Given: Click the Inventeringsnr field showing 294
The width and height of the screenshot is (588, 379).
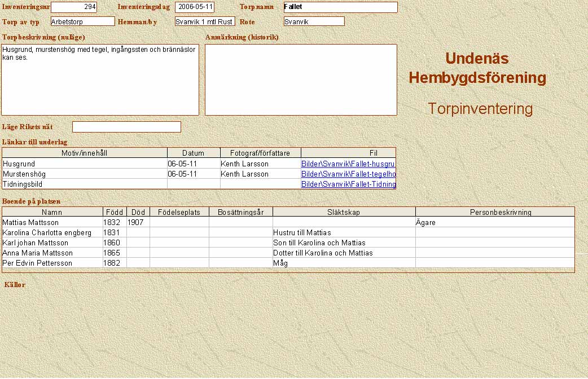Looking at the screenshot, I should click(74, 7).
